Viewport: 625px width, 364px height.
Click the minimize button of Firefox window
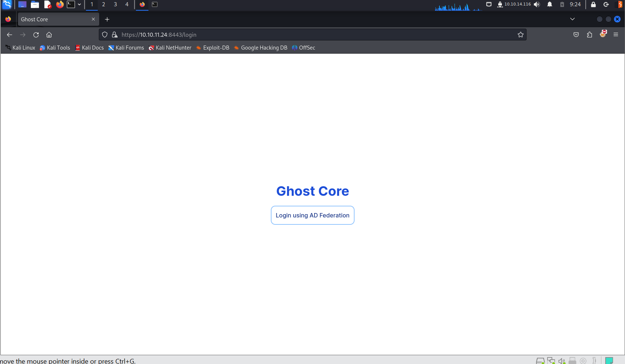[x=600, y=19]
